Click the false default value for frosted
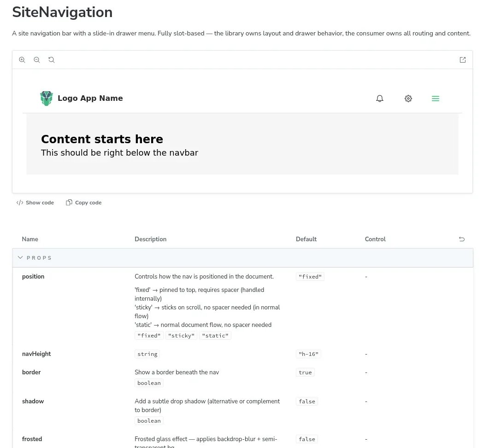Screen dimensions: 489x448 pyautogui.click(x=307, y=439)
